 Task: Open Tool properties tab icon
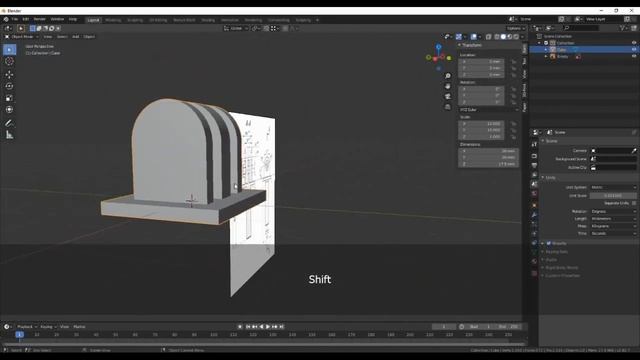pos(534,144)
